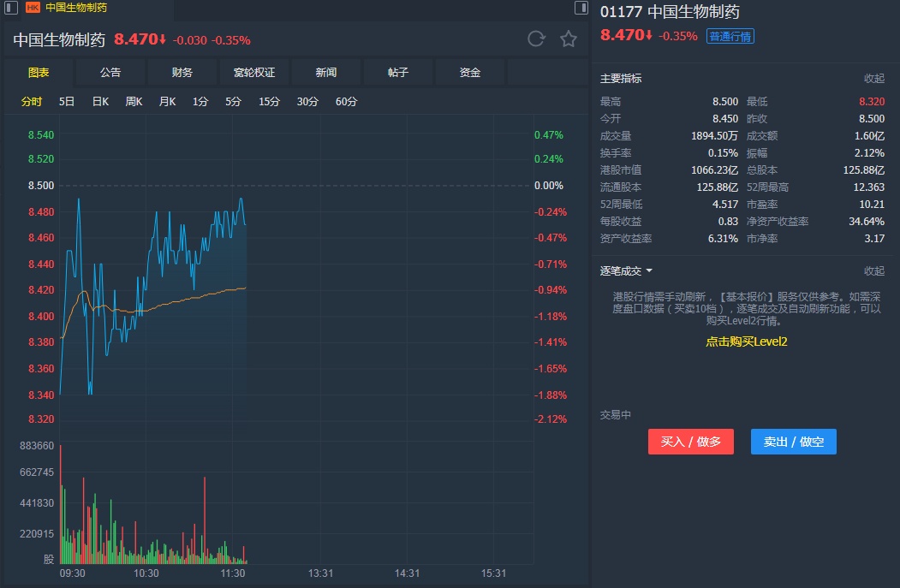Switch chart to 日K period
900x588 pixels.
click(100, 102)
